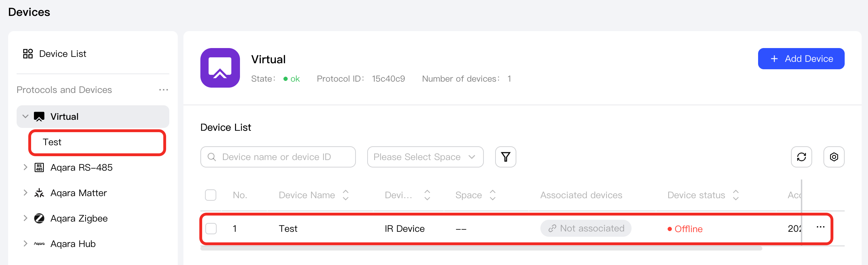Click the Device name search field
Screen dimensions: 868x265
click(x=278, y=157)
